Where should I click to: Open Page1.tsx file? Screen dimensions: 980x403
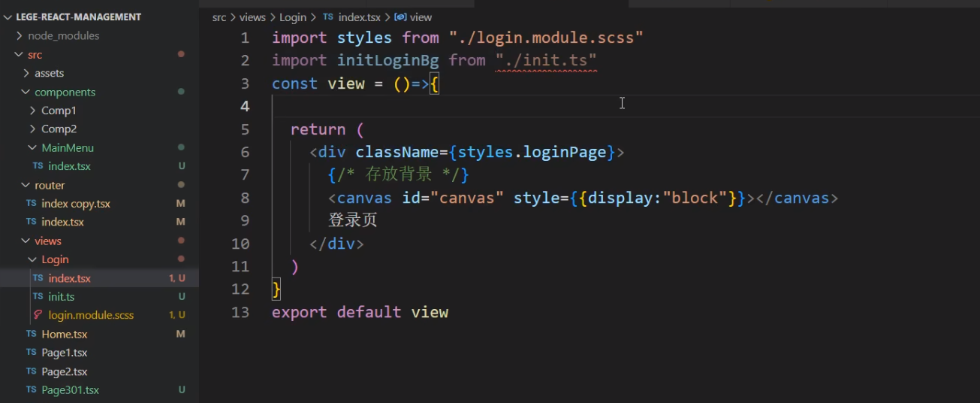point(65,353)
